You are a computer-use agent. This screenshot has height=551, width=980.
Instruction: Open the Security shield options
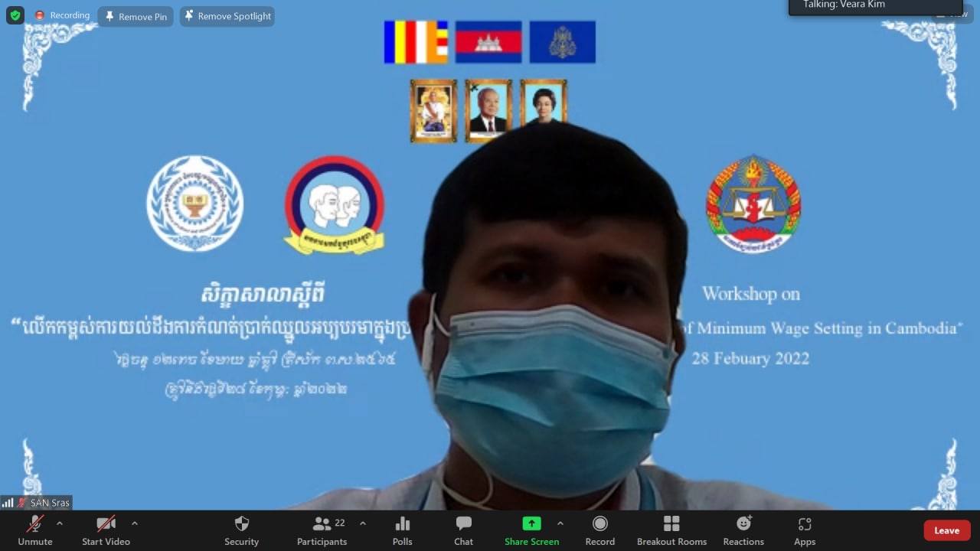tap(241, 530)
